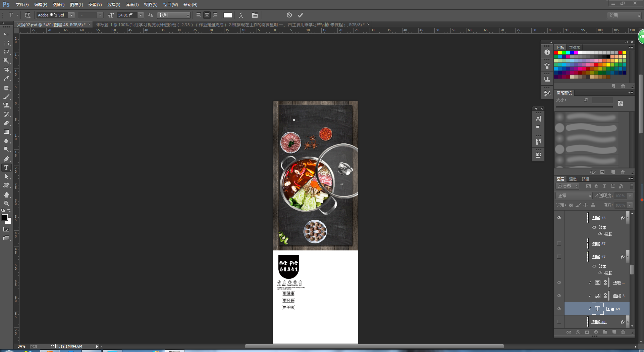Hide layer 图层 43 visibility eye
The image size is (644, 352).
pos(559,218)
